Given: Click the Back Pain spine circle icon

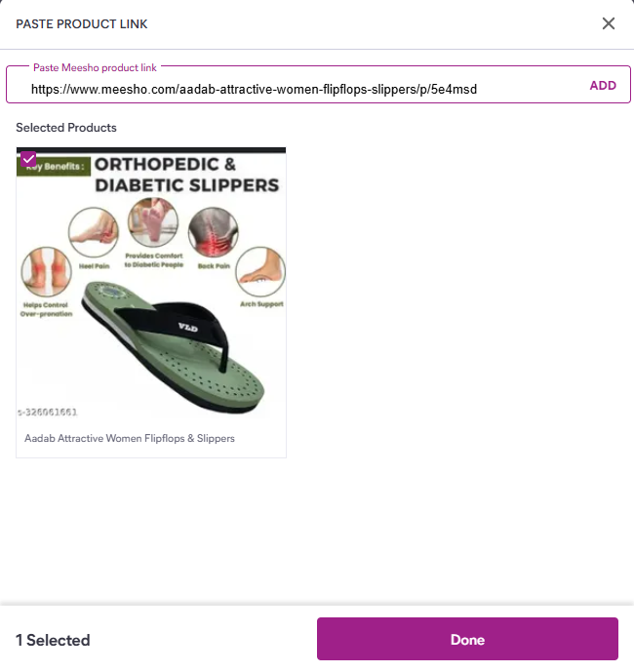Looking at the screenshot, I should (213, 233).
